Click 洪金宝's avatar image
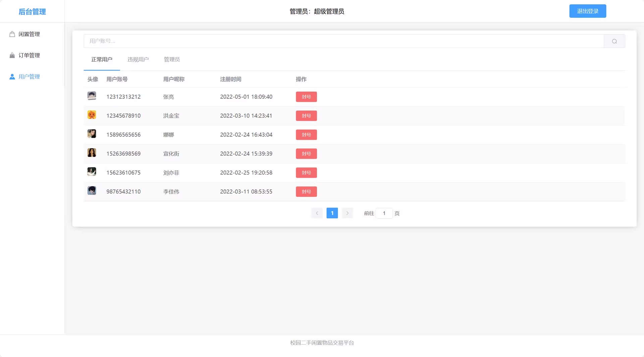The image size is (644, 357). click(92, 115)
